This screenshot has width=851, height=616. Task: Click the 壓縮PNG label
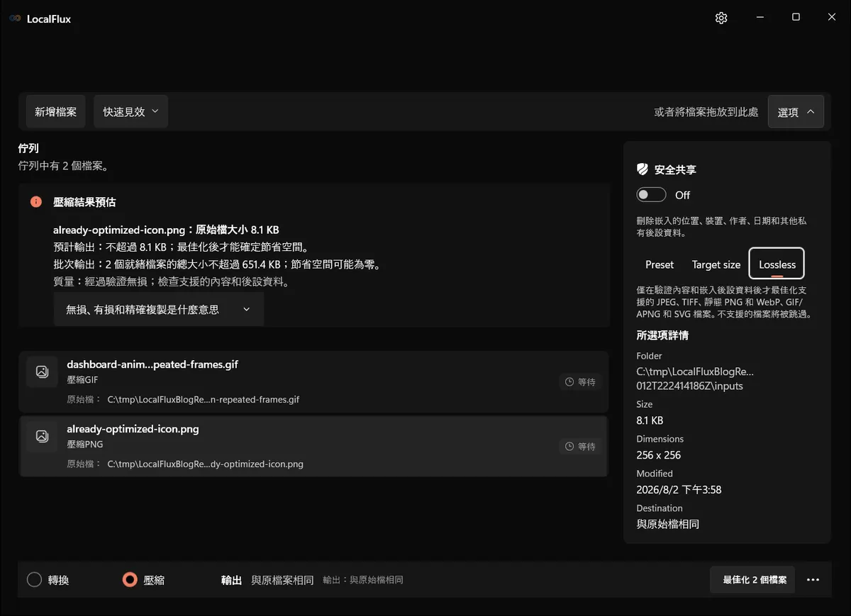pos(84,444)
